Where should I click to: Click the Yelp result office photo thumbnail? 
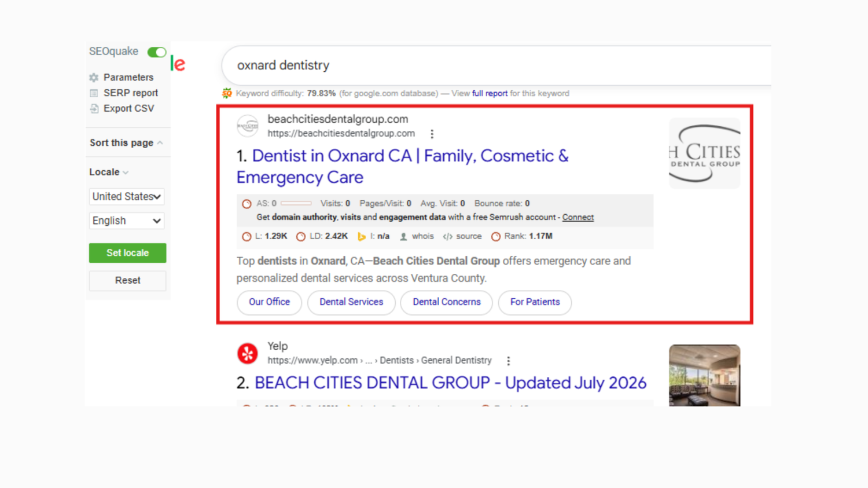705,376
